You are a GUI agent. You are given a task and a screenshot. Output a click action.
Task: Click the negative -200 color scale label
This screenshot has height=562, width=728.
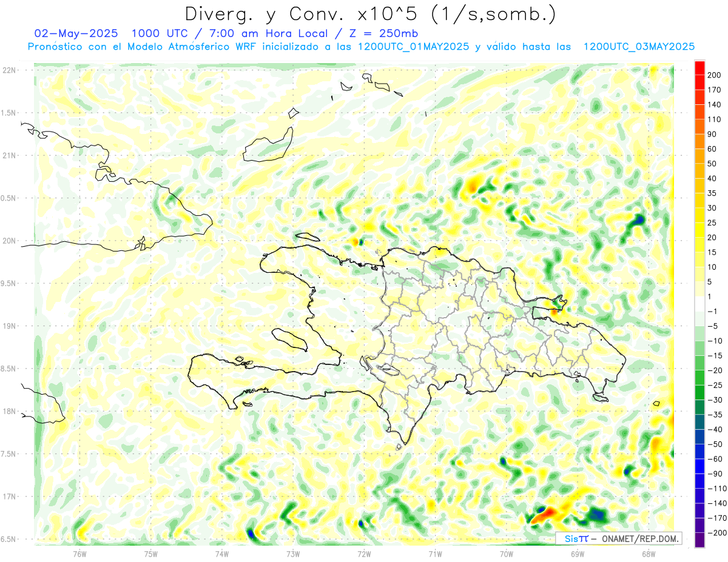pos(717,533)
